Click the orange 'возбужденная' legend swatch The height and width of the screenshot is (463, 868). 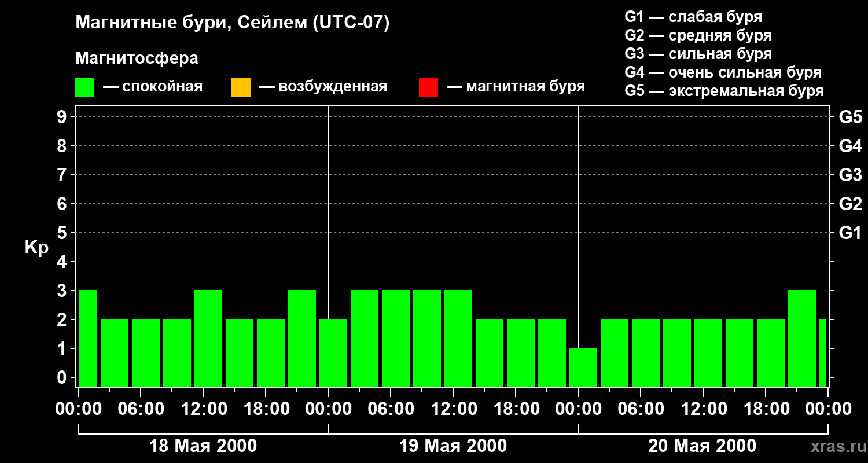tap(241, 87)
